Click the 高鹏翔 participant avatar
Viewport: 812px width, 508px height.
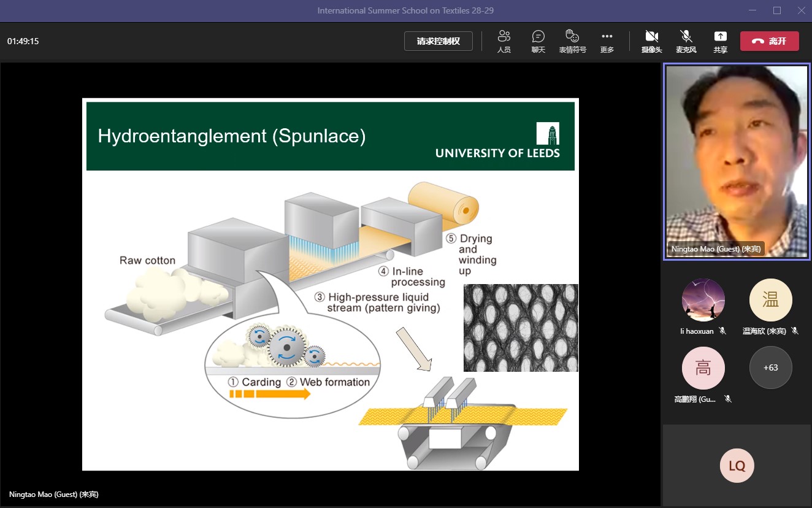[x=703, y=368]
